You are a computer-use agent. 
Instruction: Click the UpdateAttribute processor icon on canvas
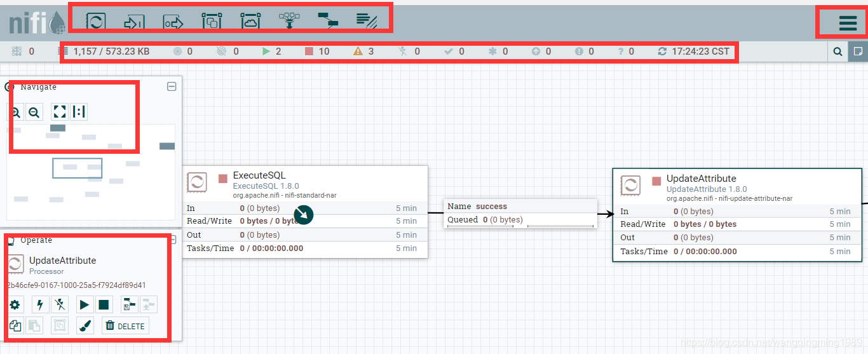pos(631,186)
